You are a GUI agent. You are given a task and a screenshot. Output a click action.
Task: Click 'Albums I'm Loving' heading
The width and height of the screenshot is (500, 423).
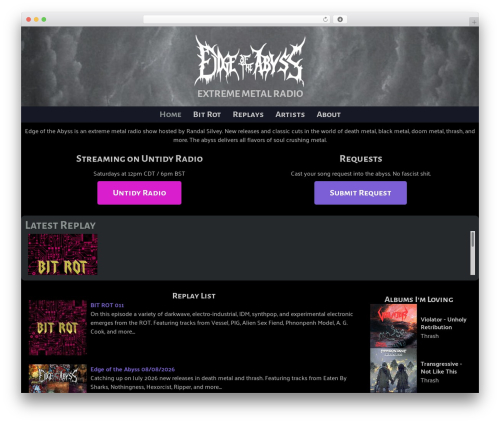tap(419, 299)
